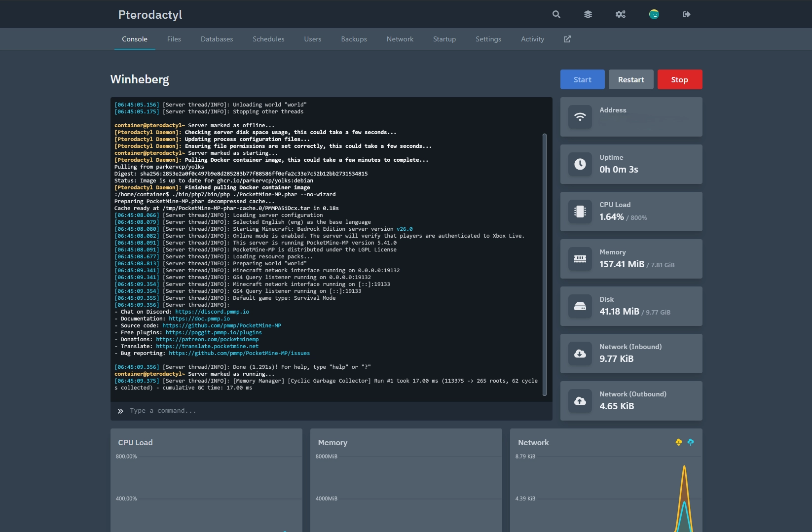812x532 pixels.
Task: Click the network traffic spike in the chart
Action: point(684,498)
